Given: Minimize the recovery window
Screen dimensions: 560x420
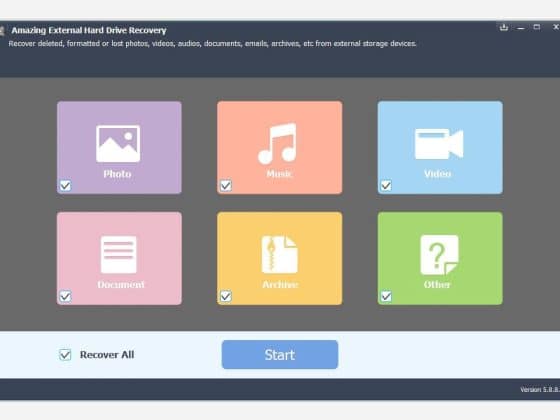Looking at the screenshot, I should coord(521,28).
